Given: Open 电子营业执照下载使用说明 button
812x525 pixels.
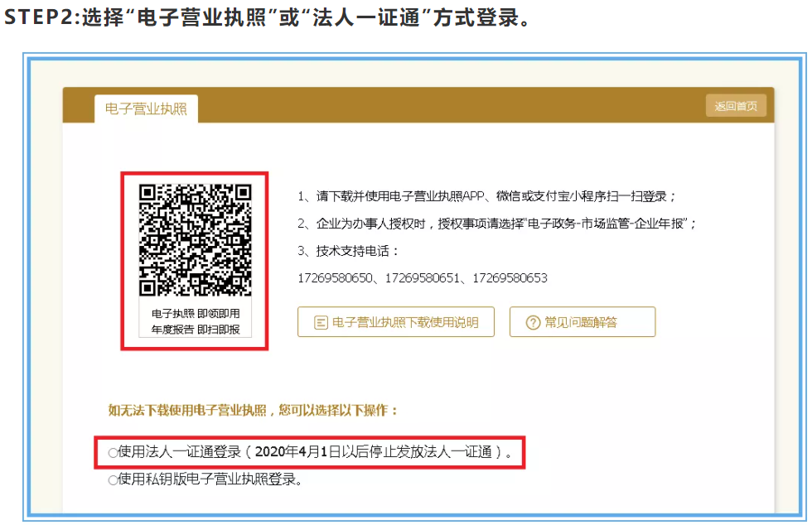Looking at the screenshot, I should [396, 322].
